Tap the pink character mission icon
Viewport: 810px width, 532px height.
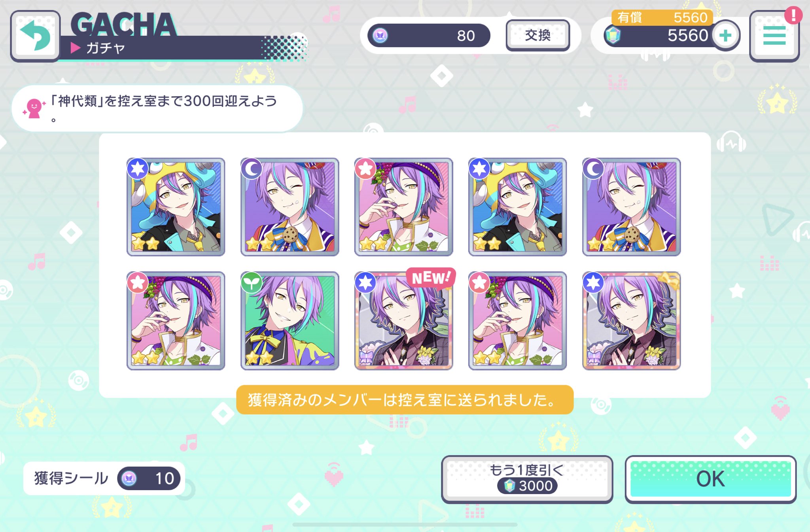(34, 108)
